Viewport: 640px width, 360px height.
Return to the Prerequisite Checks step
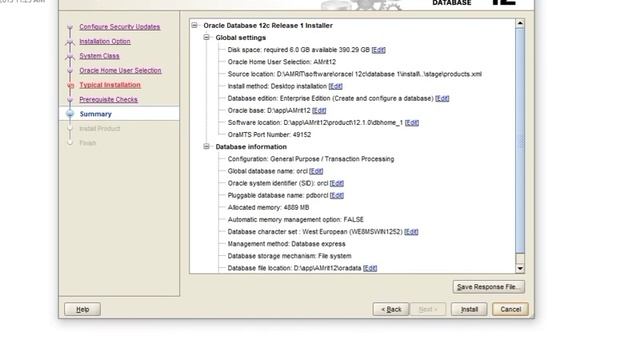point(108,100)
